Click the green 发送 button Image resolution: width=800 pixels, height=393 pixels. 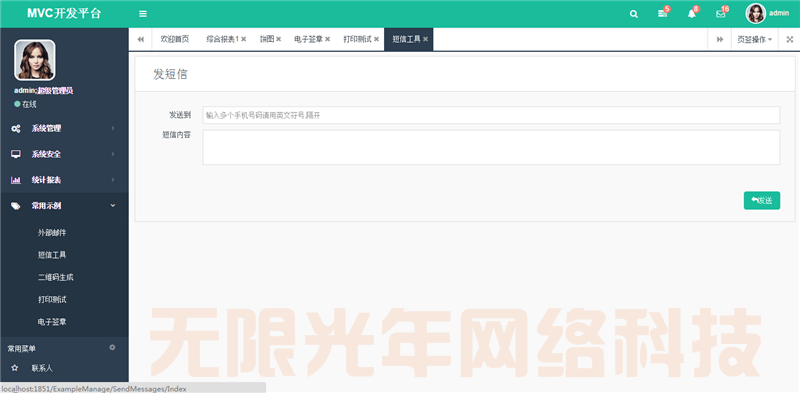coord(762,201)
